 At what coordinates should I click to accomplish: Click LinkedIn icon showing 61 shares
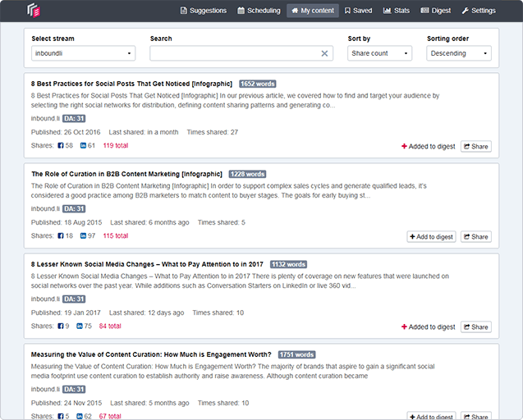(x=83, y=145)
